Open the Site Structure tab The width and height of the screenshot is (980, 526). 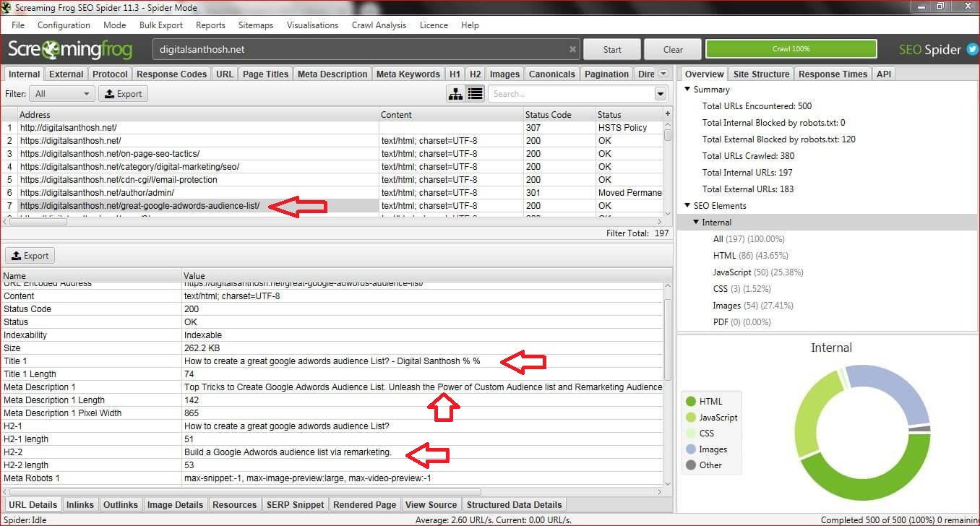click(761, 74)
